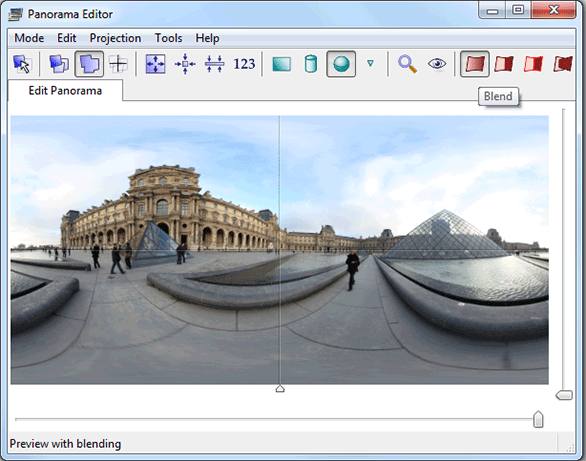
Task: Toggle the merged panorama edit mode
Action: [x=89, y=64]
